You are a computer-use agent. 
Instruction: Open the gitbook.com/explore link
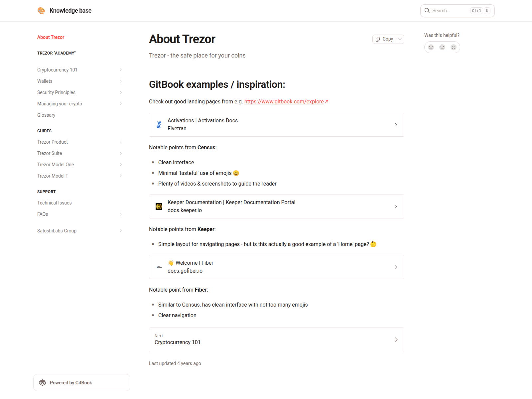click(x=284, y=101)
